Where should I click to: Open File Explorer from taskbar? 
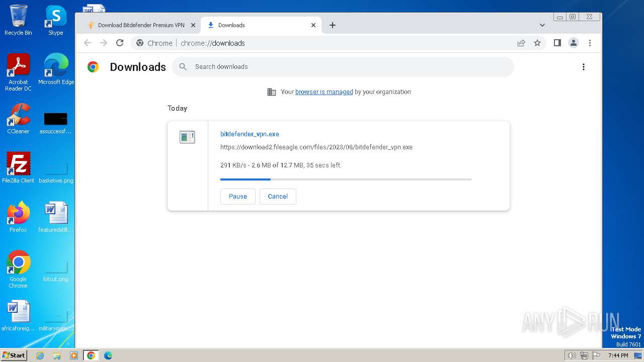pos(57,355)
